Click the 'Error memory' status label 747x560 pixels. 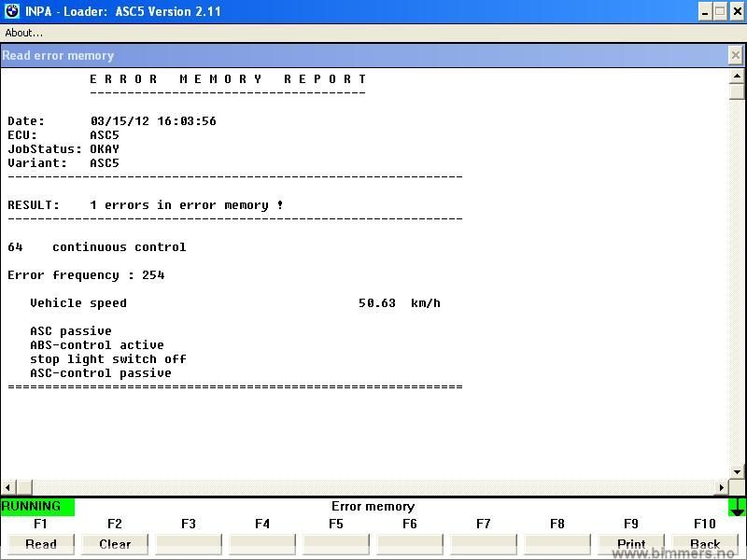[x=373, y=506]
